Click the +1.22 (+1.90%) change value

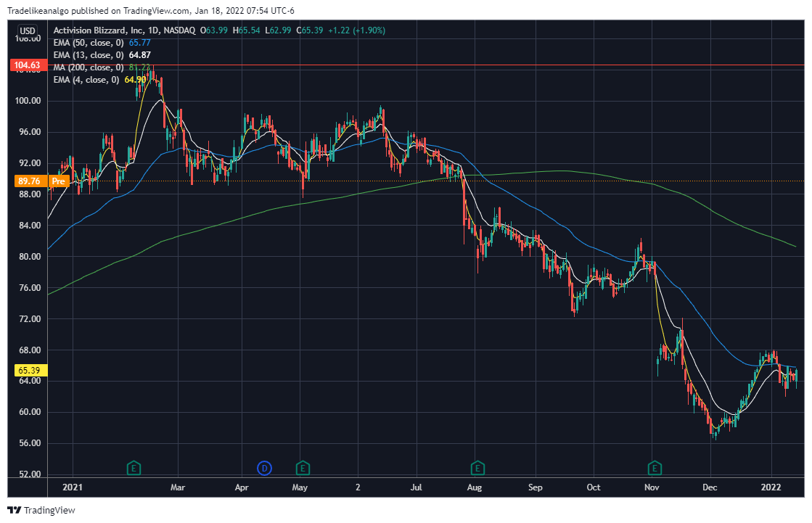pos(357,30)
